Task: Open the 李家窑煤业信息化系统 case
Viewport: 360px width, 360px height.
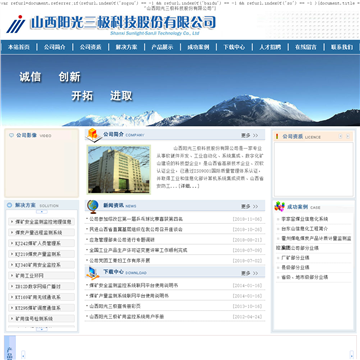Action: [x=305, y=219]
